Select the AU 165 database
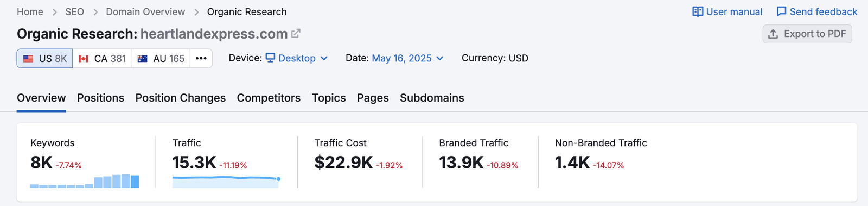Image resolution: width=868 pixels, height=206 pixels. click(161, 58)
